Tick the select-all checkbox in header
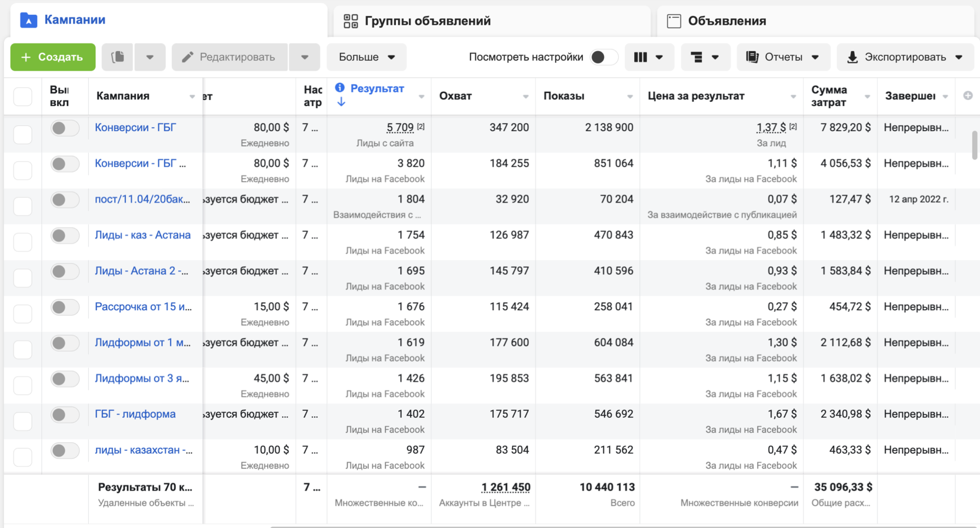The height and width of the screenshot is (528, 980). [23, 96]
